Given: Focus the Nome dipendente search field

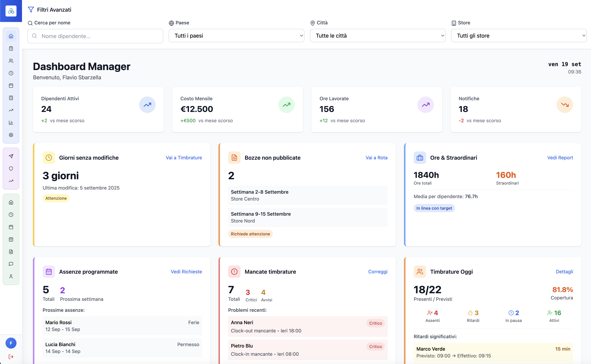Looking at the screenshot, I should (95, 36).
